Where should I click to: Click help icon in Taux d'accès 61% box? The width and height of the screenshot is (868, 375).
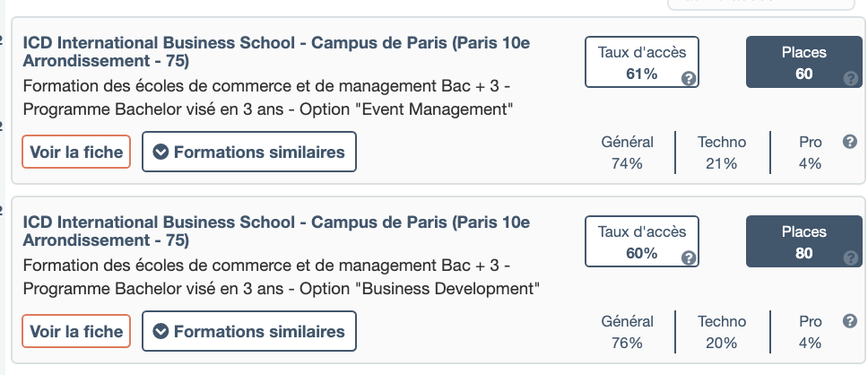coord(688,78)
